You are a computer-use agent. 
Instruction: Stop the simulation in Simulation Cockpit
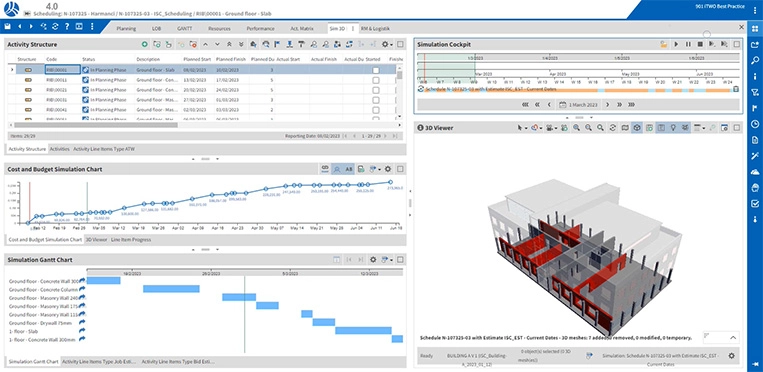point(700,44)
